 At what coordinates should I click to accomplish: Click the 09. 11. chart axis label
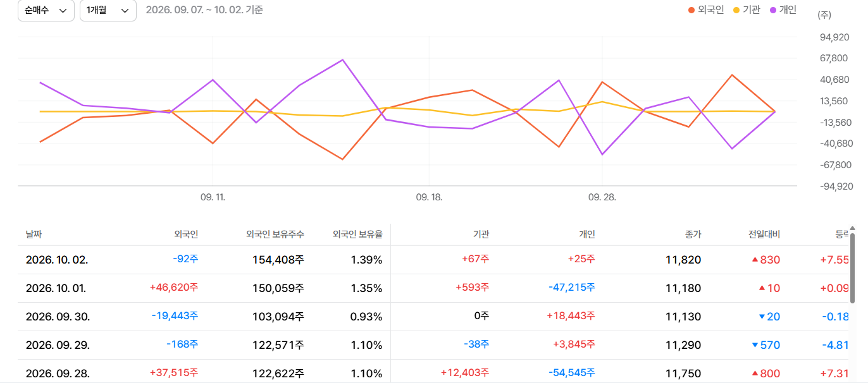(213, 197)
